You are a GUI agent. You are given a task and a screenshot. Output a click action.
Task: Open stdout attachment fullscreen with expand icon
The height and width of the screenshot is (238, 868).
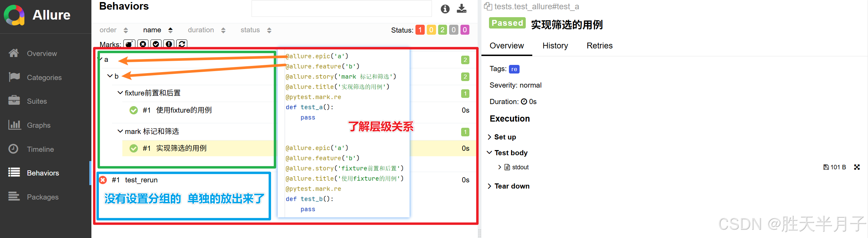857,167
